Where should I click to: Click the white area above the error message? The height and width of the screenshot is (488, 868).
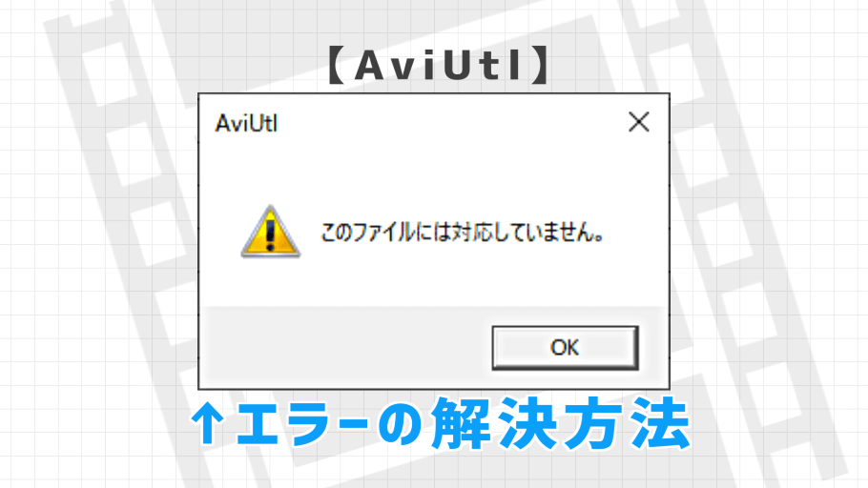tap(434, 177)
